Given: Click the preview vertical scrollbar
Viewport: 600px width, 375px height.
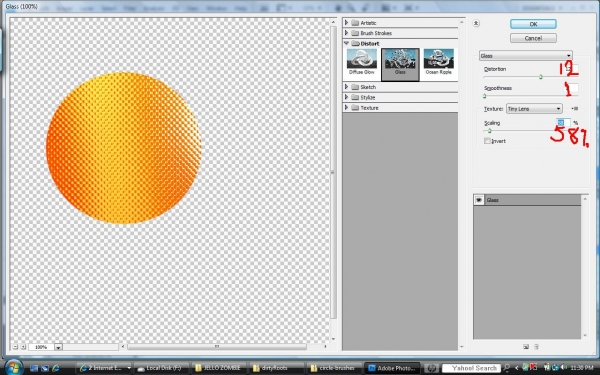Looking at the screenshot, I should click(333, 172).
